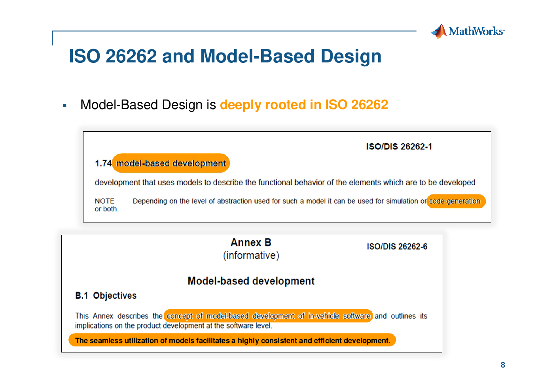Click the orange text 'deeply rooted in ISO 26262'
Image resolution: width=555 pixels, height=392 pixels.
304,105
